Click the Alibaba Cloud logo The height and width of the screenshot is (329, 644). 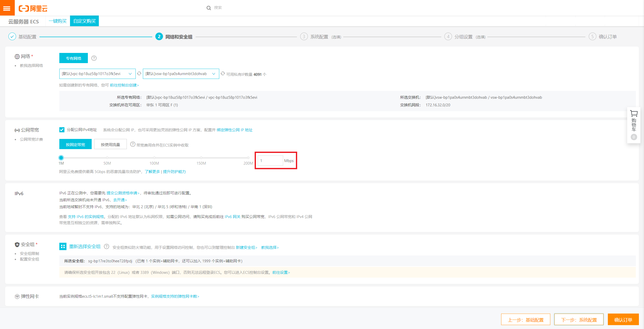[33, 8]
